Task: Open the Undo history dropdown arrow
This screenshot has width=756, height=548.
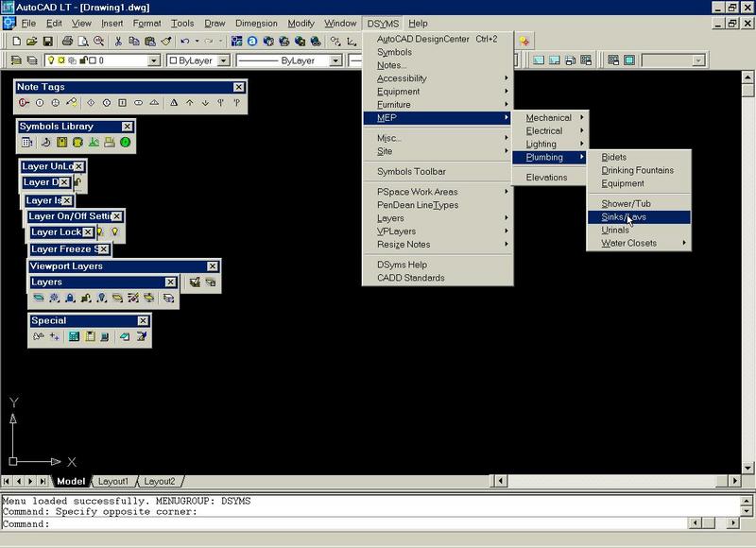Action: [x=197, y=42]
